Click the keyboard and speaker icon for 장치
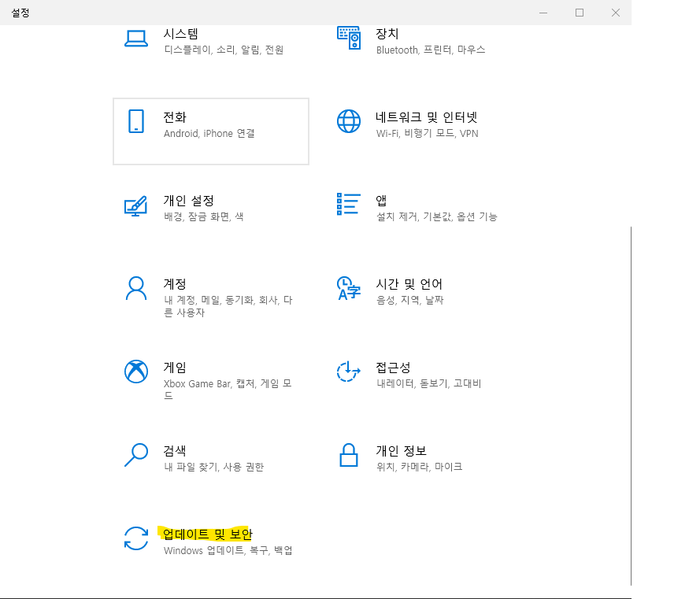The width and height of the screenshot is (700, 599). click(349, 38)
